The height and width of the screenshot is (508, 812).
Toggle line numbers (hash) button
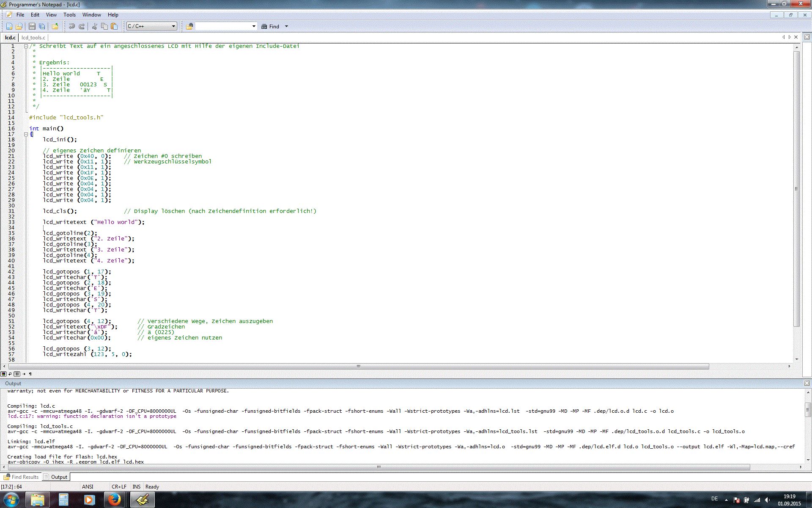click(x=17, y=374)
